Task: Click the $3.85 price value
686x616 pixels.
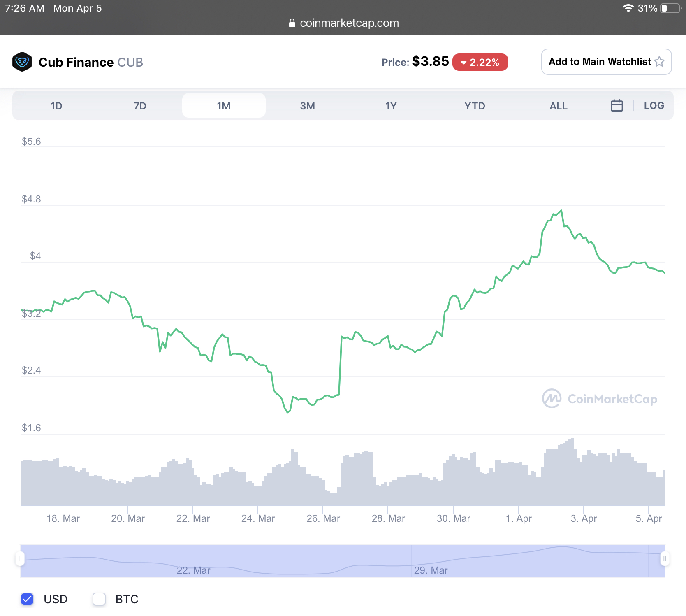Action: click(x=430, y=61)
